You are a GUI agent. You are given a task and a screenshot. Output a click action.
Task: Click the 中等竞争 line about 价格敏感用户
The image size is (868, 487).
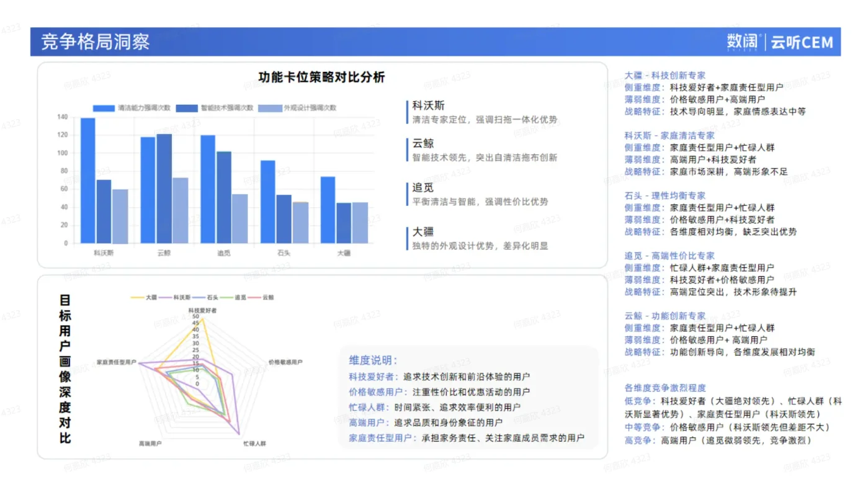pos(727,427)
